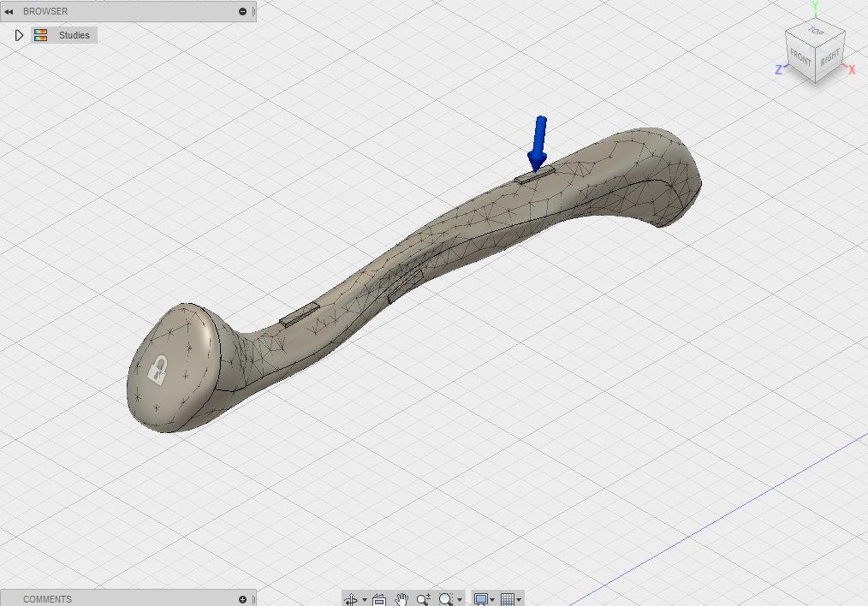
Task: Open the Zoom Window dropdown arrow
Action: 460,600
